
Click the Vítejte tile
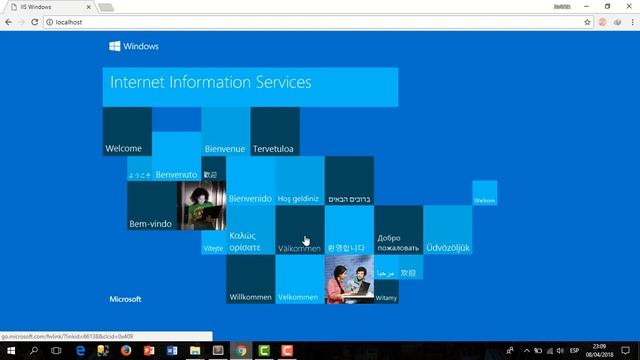[213, 242]
